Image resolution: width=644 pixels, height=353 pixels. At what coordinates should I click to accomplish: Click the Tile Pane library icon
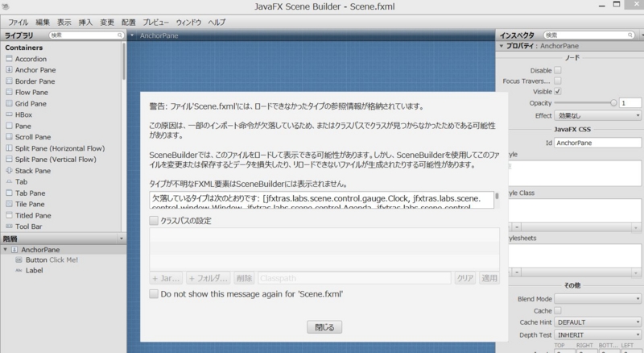[9, 204]
